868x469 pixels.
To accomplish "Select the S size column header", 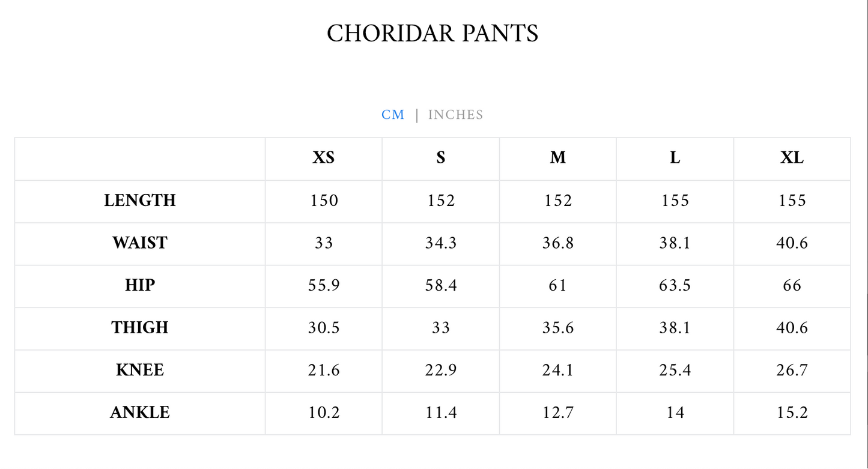I will click(x=440, y=158).
